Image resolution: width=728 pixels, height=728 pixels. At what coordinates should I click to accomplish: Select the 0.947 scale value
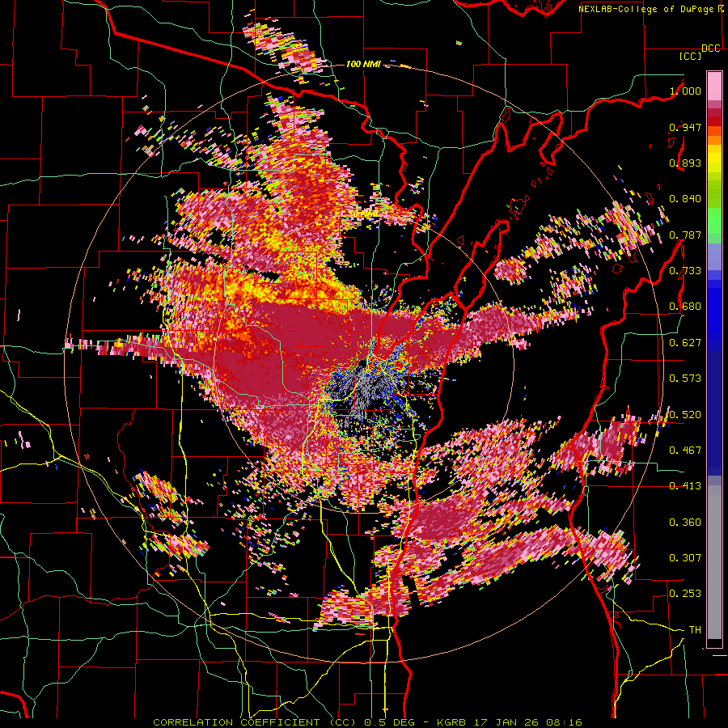[685, 127]
